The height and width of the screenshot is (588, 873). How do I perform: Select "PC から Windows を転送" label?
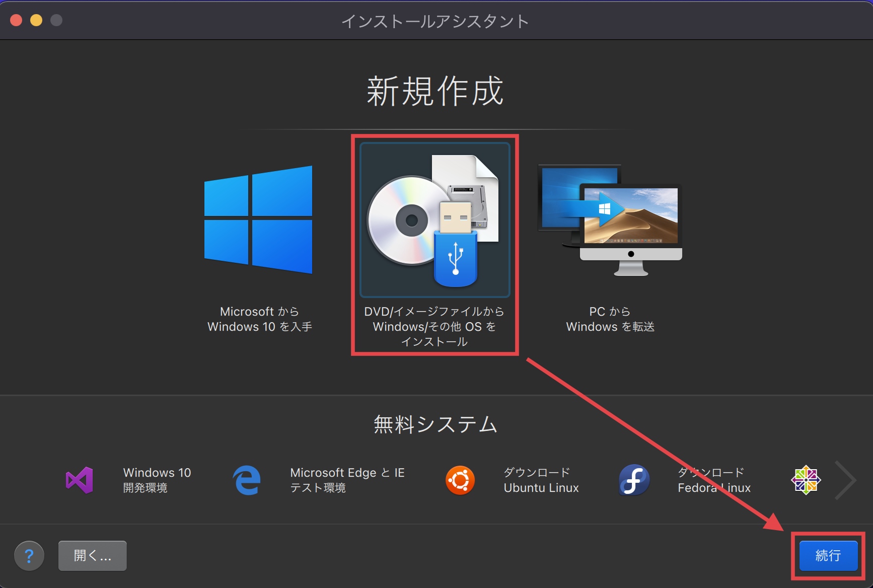610,319
